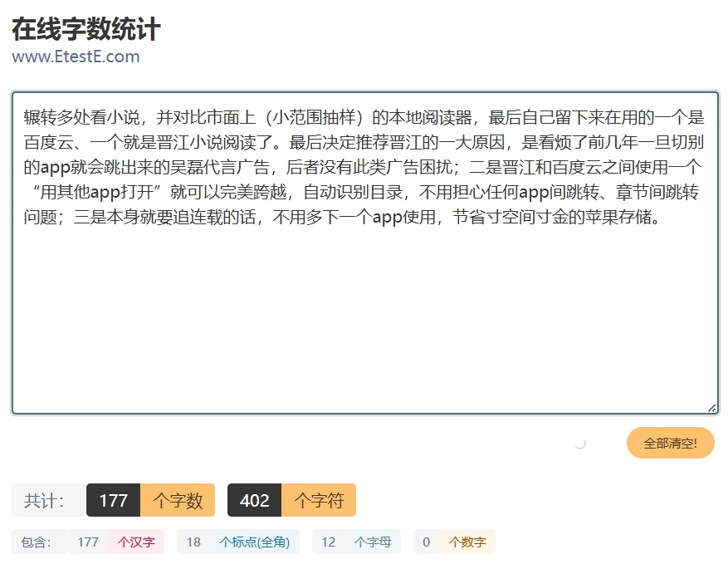Click the 18 punctuation count
This screenshot has width=728, height=564.
click(x=193, y=542)
